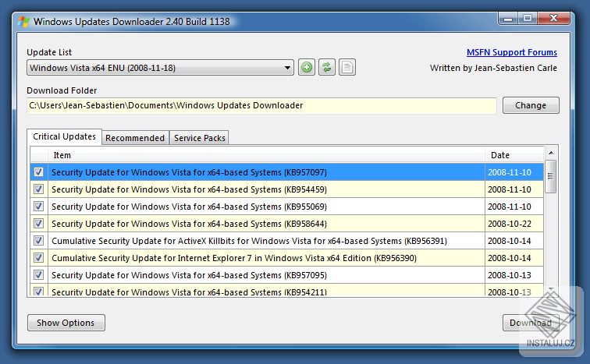The width and height of the screenshot is (590, 364).
Task: Sort by the Date column header
Action: pos(514,155)
